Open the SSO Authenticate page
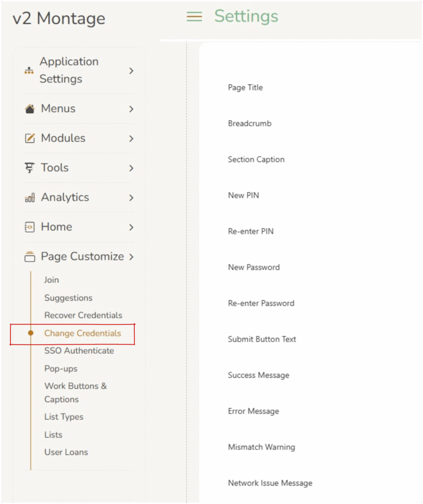This screenshot has width=423, height=504. 79,350
